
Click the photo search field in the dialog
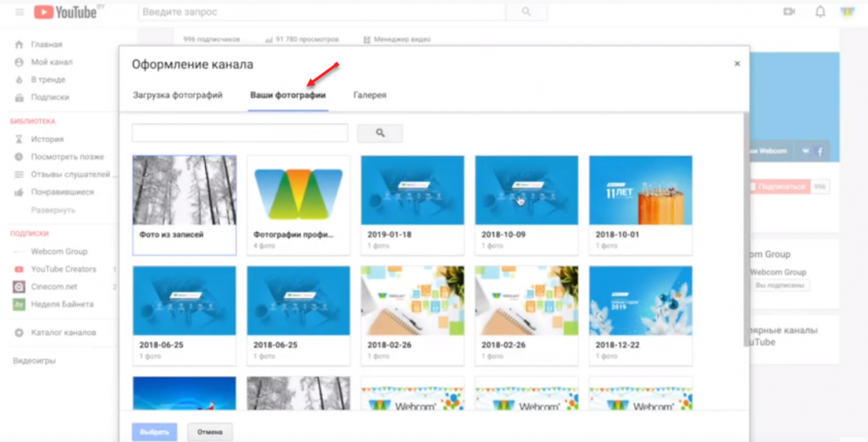pos(240,133)
